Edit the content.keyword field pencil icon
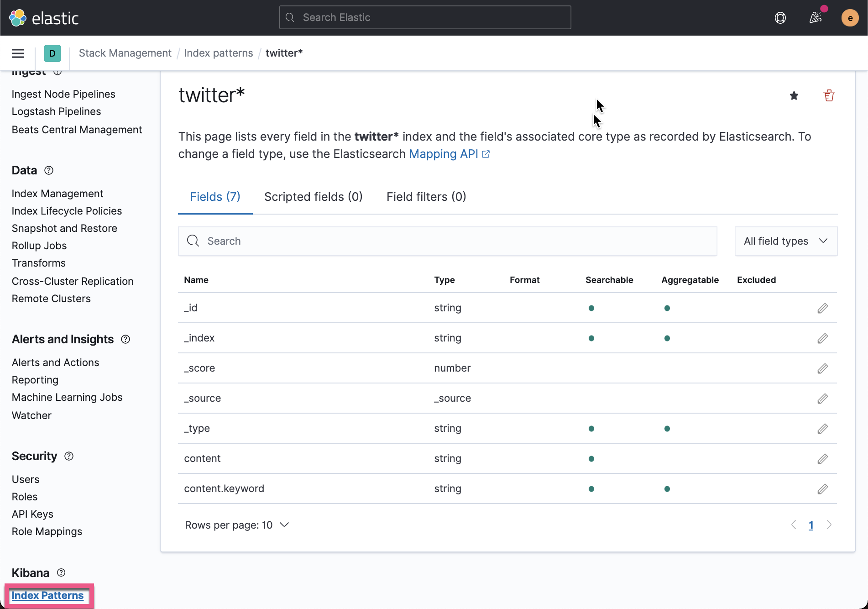Image resolution: width=868 pixels, height=609 pixels. tap(822, 488)
